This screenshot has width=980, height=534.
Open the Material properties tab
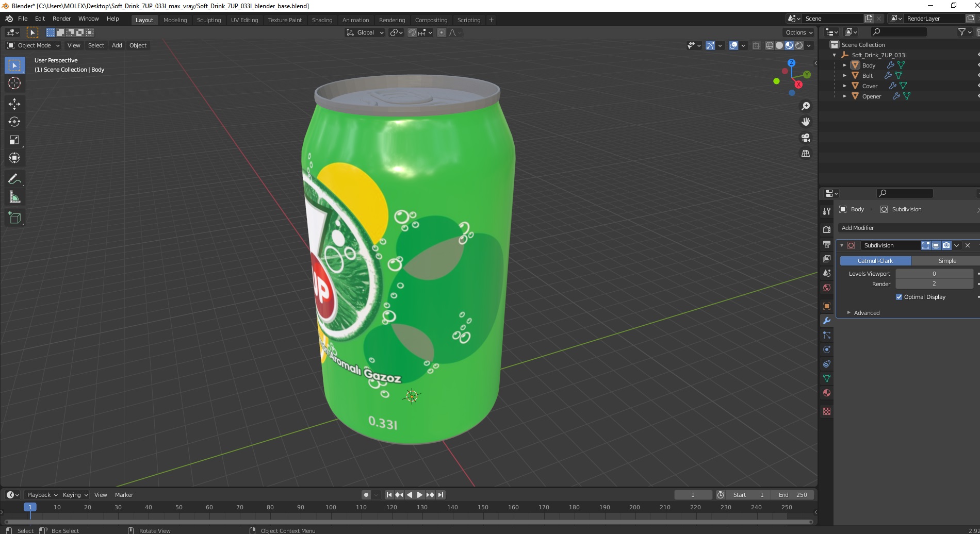pos(827,393)
